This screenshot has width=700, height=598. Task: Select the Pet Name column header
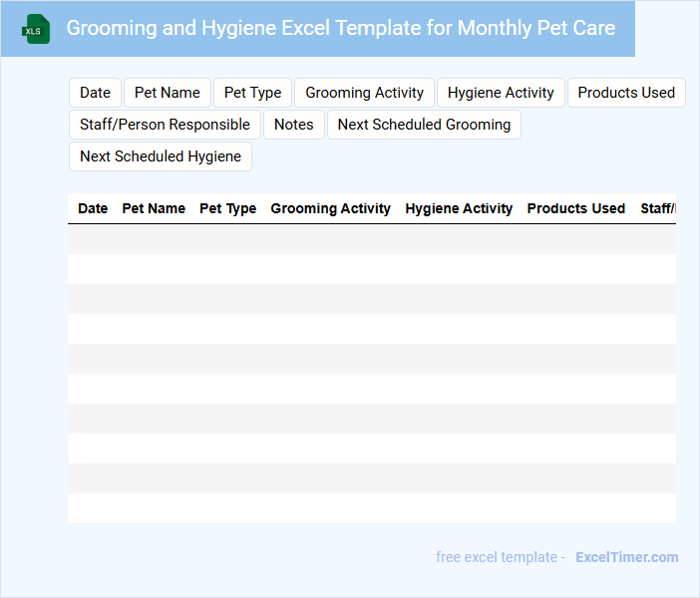[154, 208]
